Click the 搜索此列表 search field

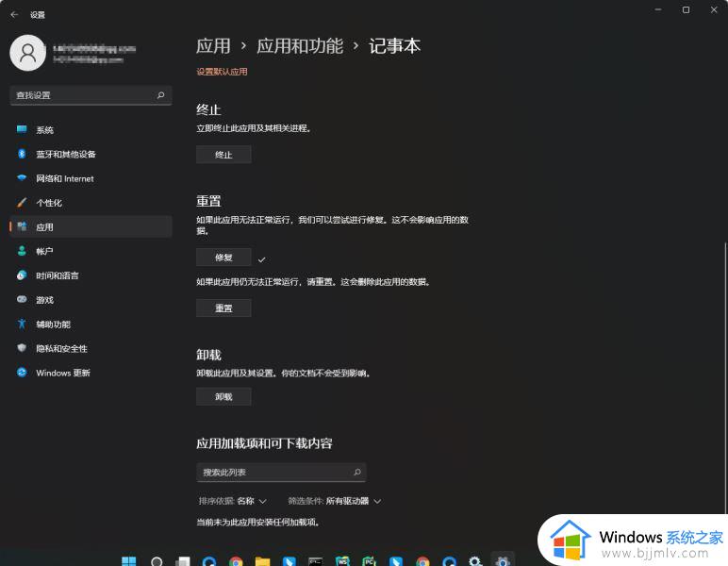click(x=281, y=473)
